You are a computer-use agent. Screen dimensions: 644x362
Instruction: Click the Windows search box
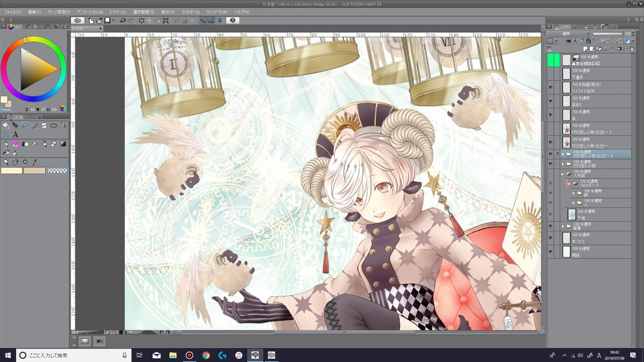click(x=74, y=355)
